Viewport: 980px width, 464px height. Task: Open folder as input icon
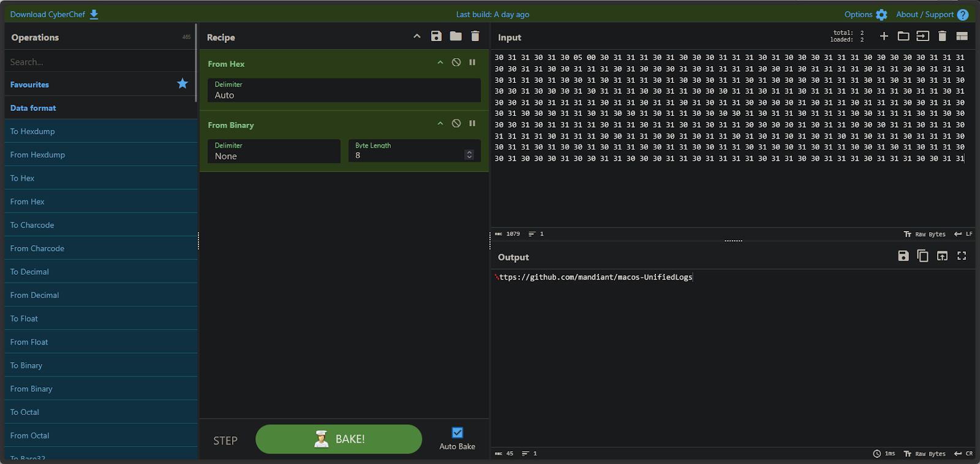pyautogui.click(x=903, y=37)
